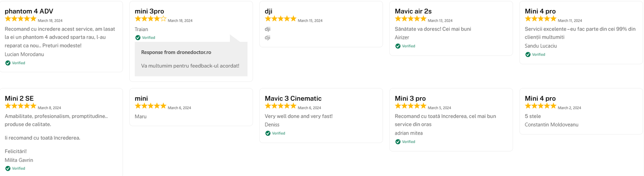Click star rating on Mini 4 pro by Sandu Lucaciu
The width and height of the screenshot is (644, 176).
[x=540, y=19]
